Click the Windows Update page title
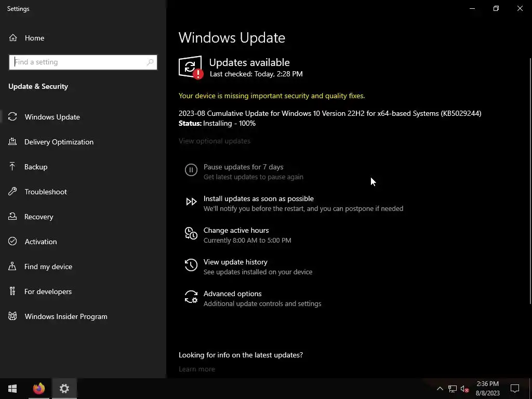Screen dimensions: 532x399 pyautogui.click(x=232, y=37)
